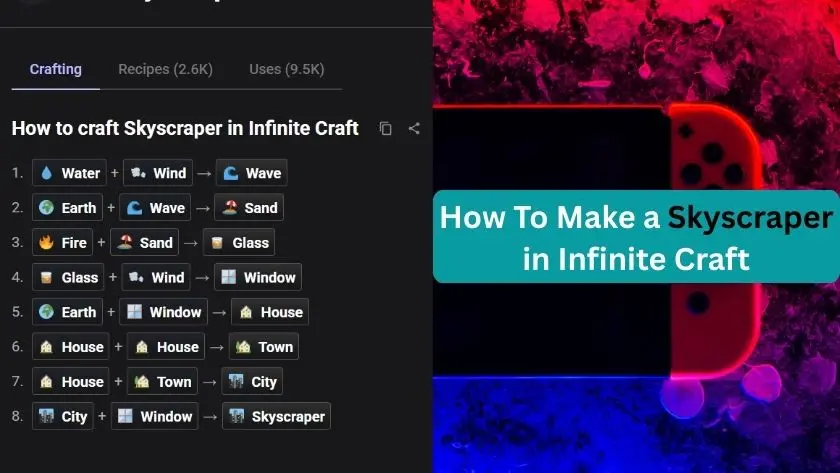Switch to the Crafting tab
The image size is (840, 473).
point(56,69)
